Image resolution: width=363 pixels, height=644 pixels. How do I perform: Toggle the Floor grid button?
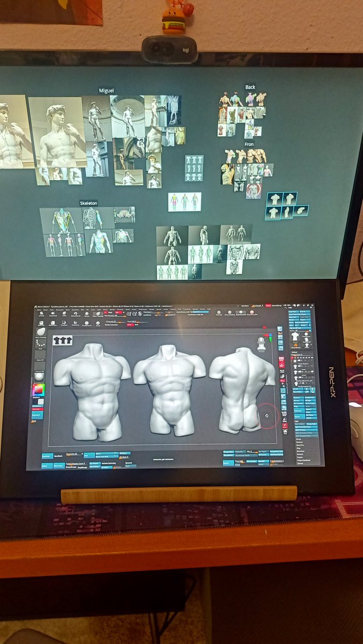[x=281, y=365]
